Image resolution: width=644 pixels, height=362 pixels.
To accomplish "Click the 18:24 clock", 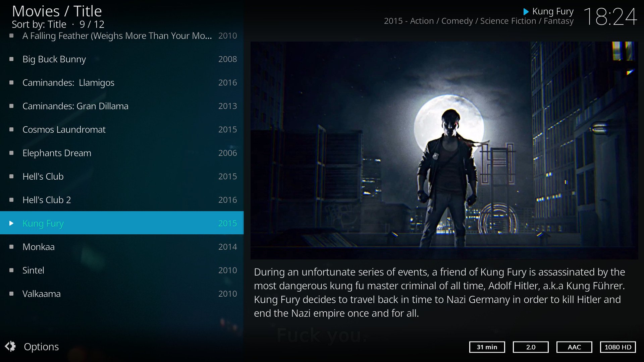I will 610,17.
